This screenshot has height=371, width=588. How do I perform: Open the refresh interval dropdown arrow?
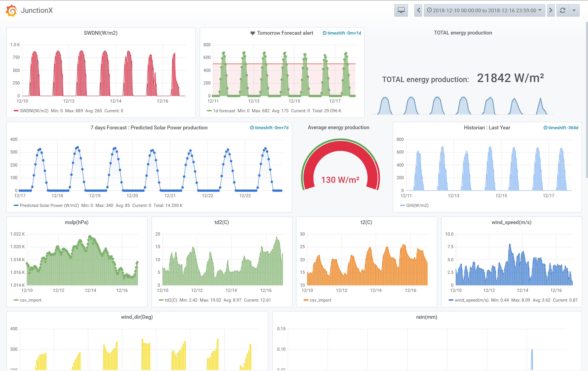(574, 10)
